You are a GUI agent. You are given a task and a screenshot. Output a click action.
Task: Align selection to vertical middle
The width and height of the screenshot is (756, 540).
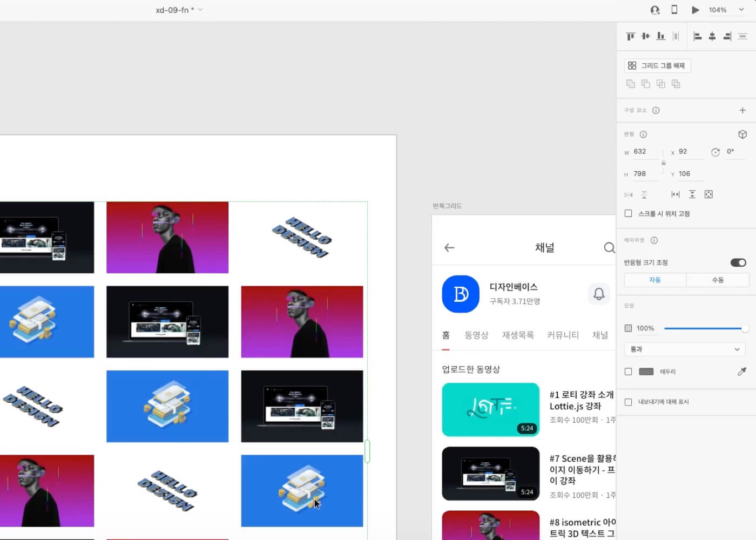click(645, 36)
